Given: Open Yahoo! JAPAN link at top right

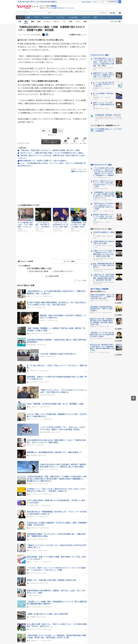Looking at the screenshot, I should click(86, 2).
